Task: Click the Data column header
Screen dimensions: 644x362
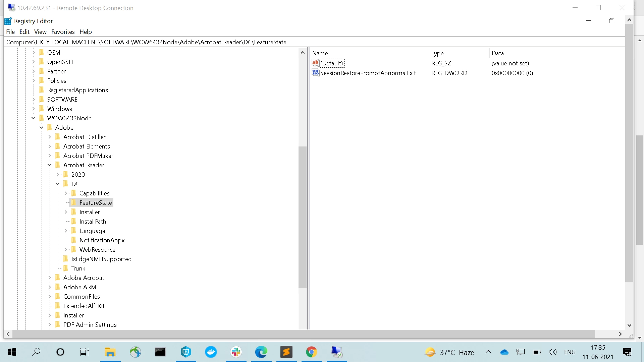Action: pyautogui.click(x=498, y=53)
